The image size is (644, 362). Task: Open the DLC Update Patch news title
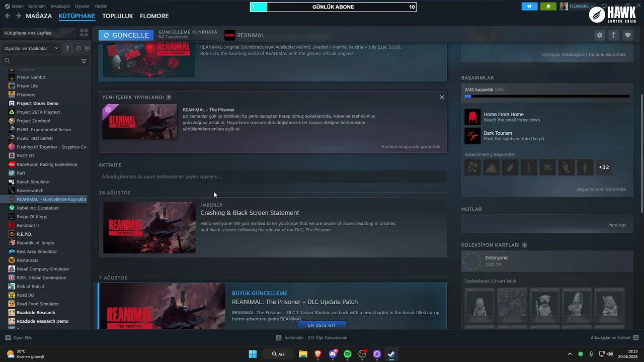295,302
